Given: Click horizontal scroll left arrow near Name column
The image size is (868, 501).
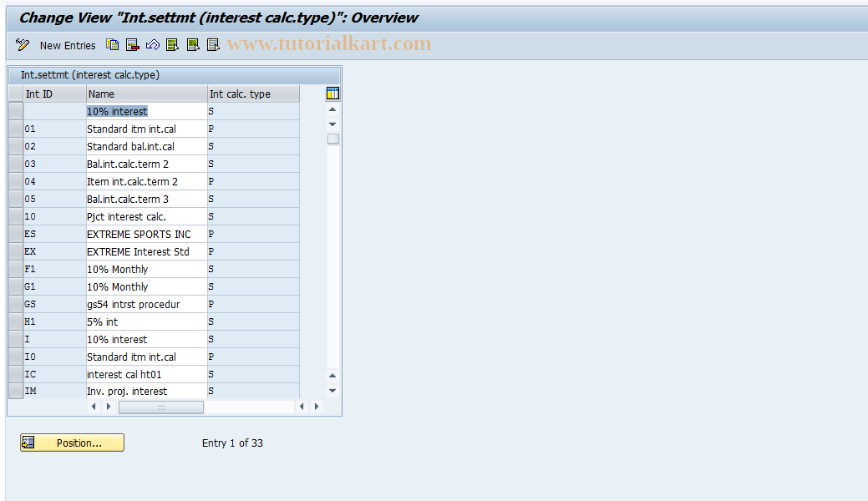Looking at the screenshot, I should pyautogui.click(x=94, y=407).
